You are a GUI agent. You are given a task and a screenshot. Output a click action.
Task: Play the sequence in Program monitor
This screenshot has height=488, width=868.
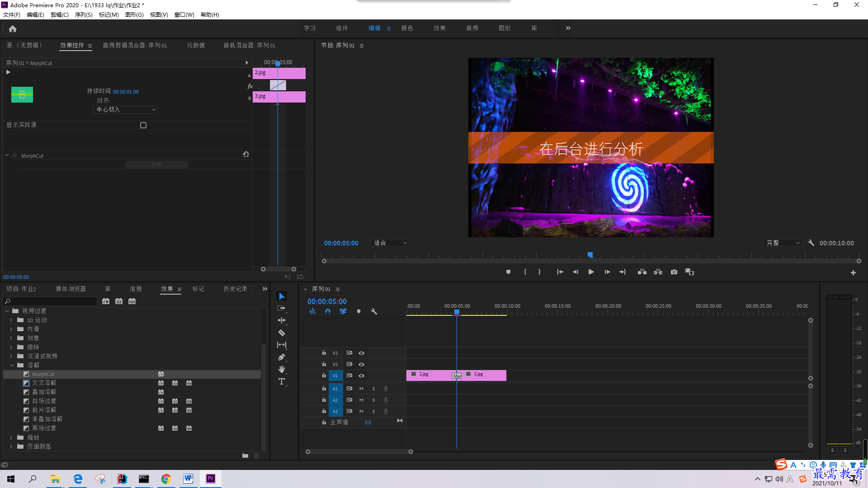591,272
